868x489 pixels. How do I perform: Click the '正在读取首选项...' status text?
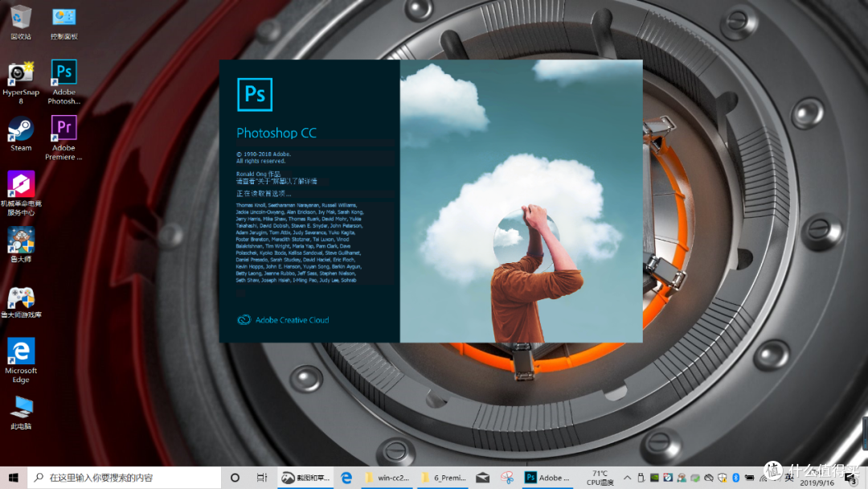click(x=264, y=194)
